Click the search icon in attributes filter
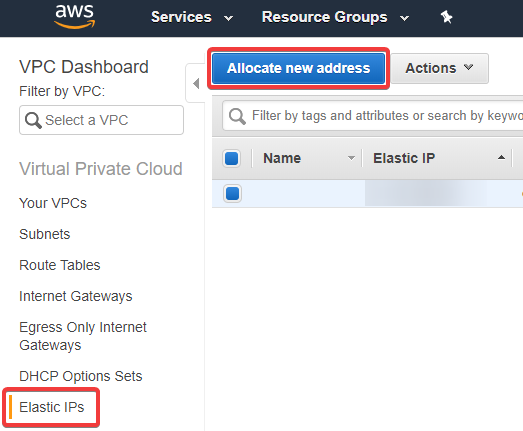523x431 pixels. pos(237,116)
